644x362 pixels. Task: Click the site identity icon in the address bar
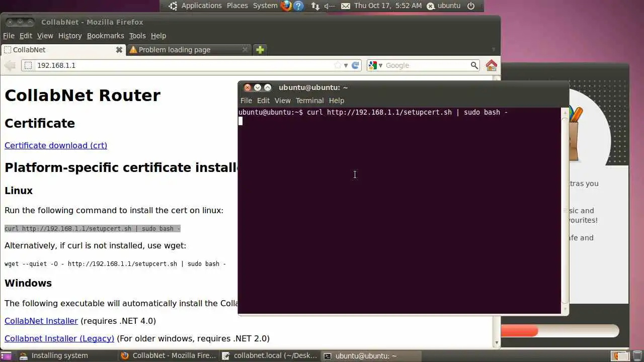(28, 65)
